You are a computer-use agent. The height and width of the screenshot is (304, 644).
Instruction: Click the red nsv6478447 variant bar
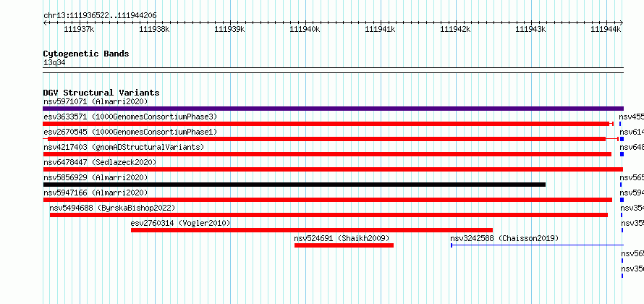(333, 169)
